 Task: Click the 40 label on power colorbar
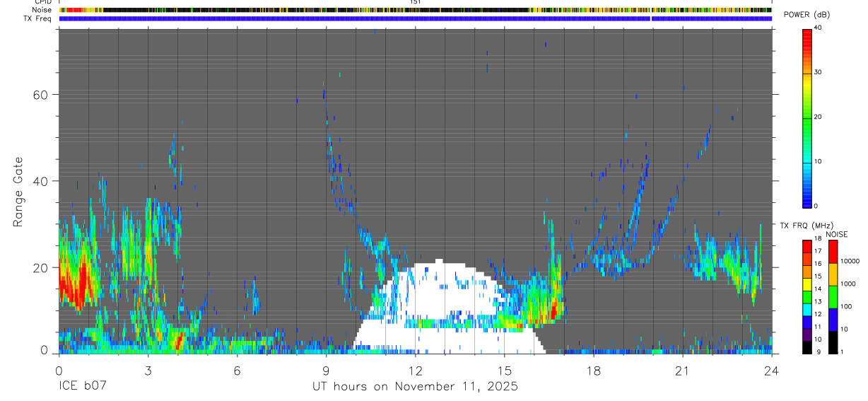click(x=818, y=28)
